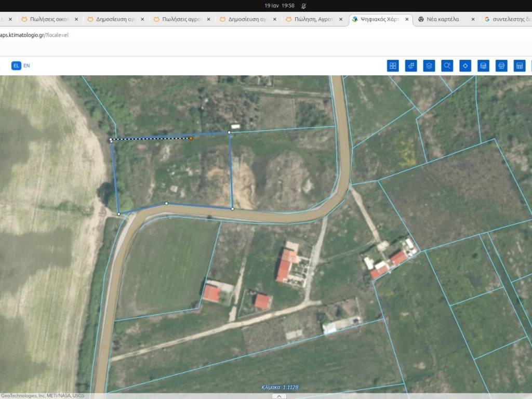
Task: Click the date and time clock
Action: click(x=280, y=6)
